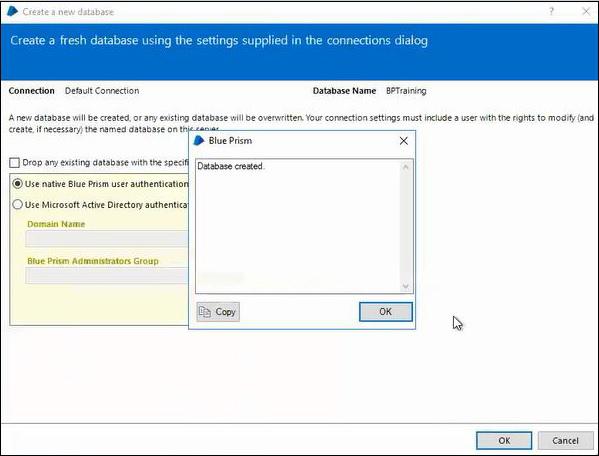Click the Blue Prism Administrators Group field
Screen dimensions: 599x456
[x=107, y=275]
